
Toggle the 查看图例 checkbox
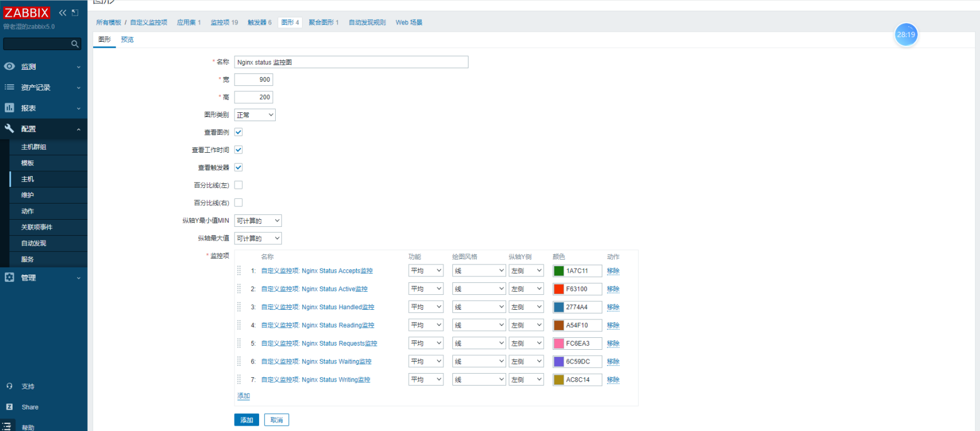(238, 132)
